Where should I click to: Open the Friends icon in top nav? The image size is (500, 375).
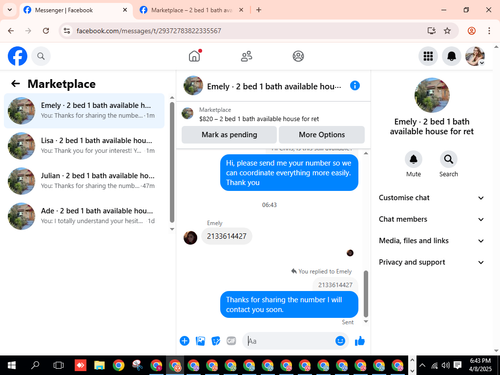pyautogui.click(x=246, y=56)
